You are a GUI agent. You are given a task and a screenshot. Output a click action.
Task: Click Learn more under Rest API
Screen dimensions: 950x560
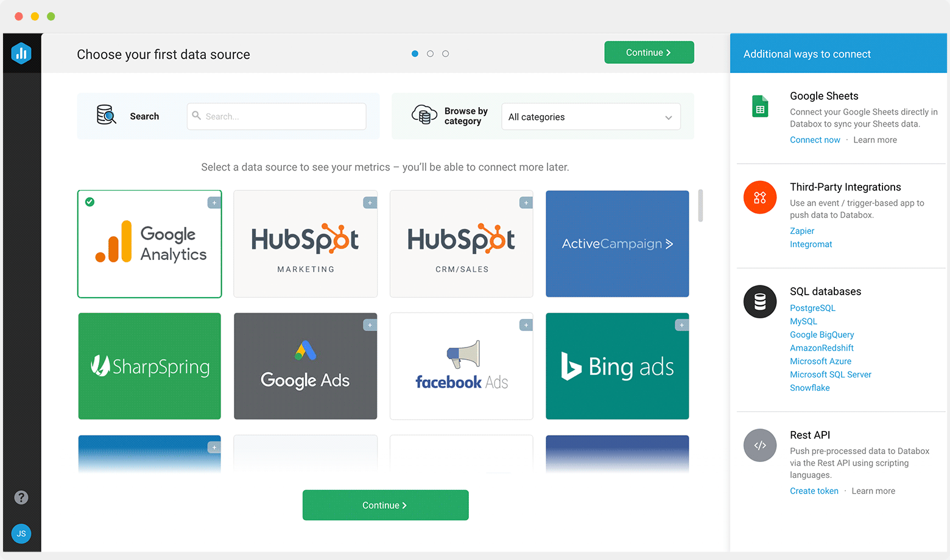pyautogui.click(x=873, y=491)
